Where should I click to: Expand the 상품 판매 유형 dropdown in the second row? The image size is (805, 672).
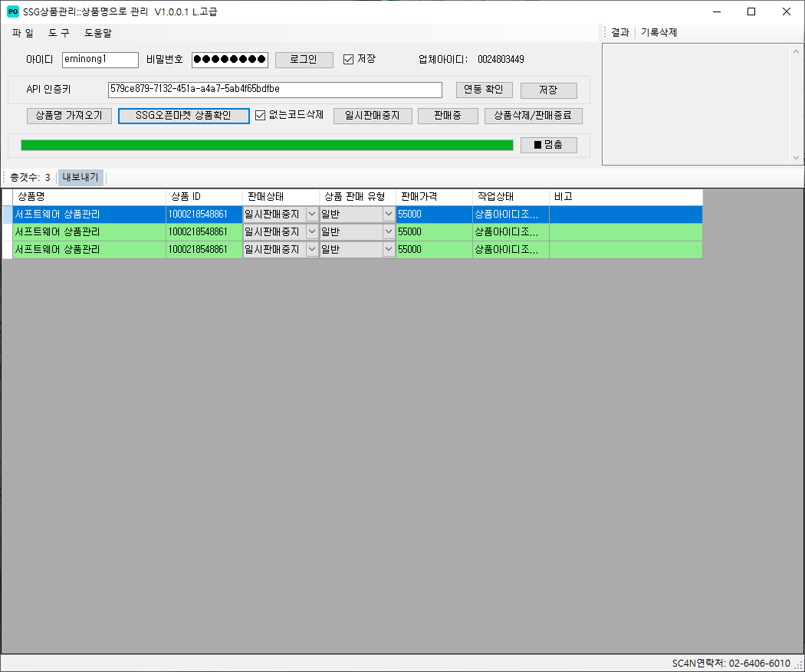tap(389, 232)
